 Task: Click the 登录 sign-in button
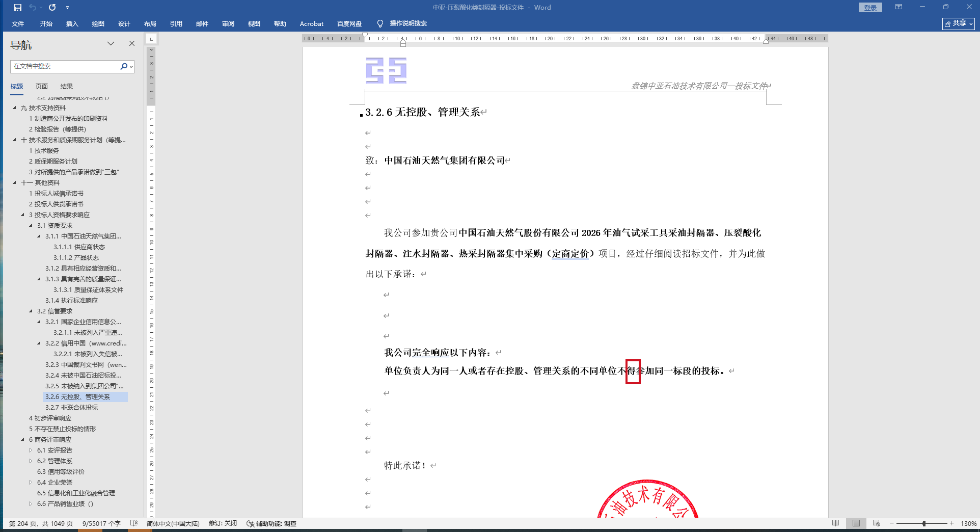pyautogui.click(x=870, y=8)
